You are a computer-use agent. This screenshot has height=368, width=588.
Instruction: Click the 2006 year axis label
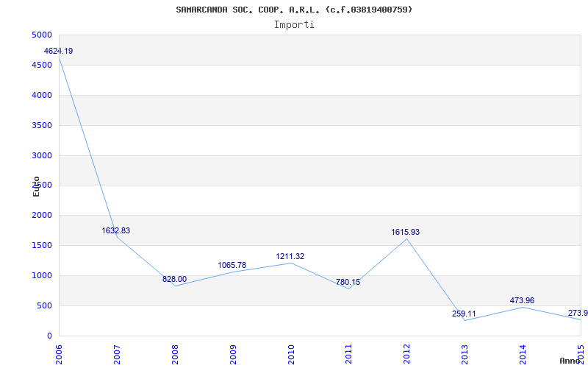click(x=59, y=355)
